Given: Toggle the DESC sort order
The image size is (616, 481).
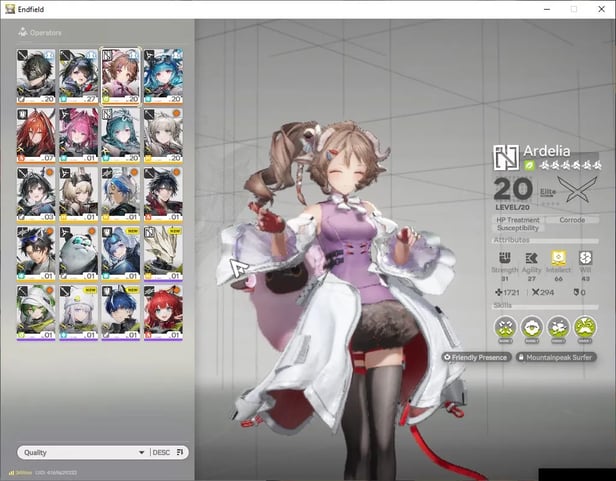Looking at the screenshot, I should tap(161, 452).
